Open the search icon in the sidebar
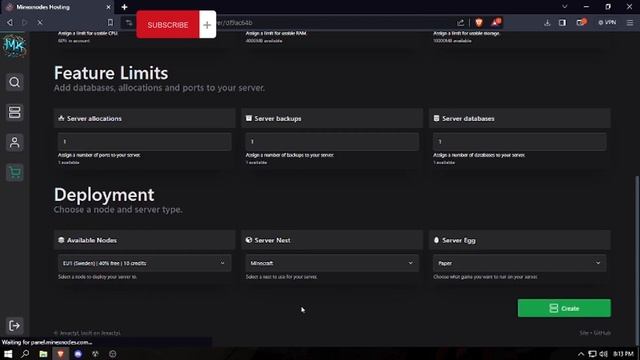640x360 pixels. tap(15, 82)
